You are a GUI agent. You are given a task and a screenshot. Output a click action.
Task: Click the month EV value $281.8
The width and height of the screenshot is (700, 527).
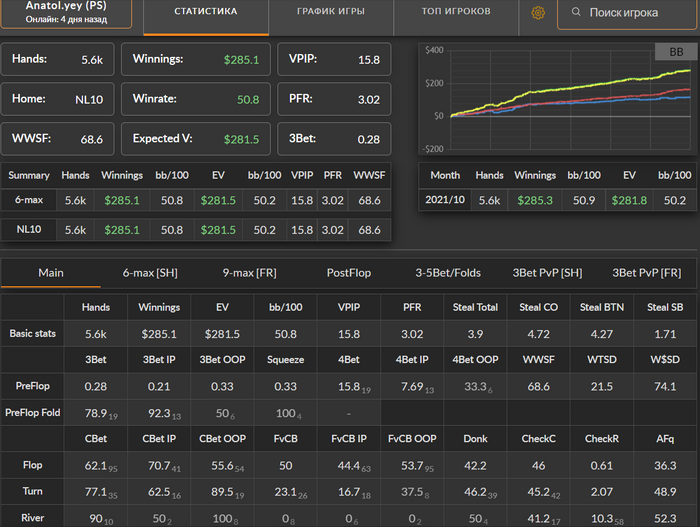629,201
